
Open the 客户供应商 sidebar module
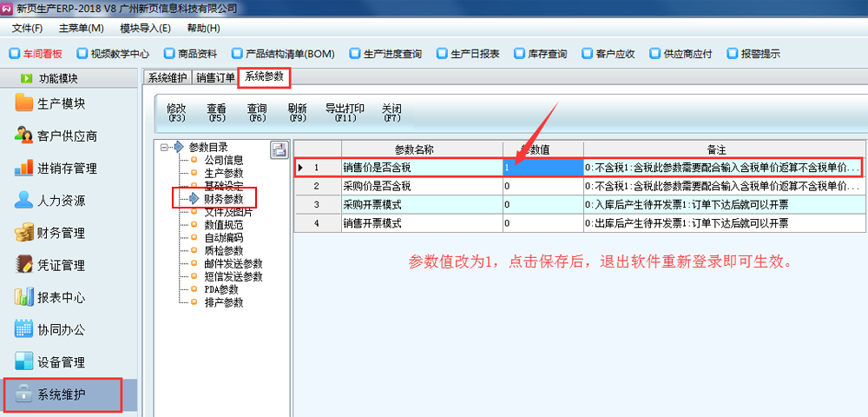[66, 136]
